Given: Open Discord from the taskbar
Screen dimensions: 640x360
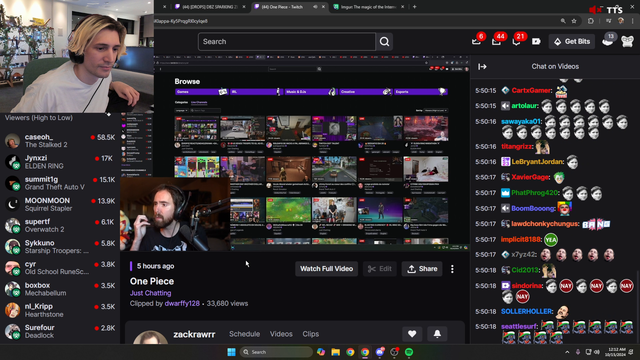Looking at the screenshot, I should click(x=380, y=352).
